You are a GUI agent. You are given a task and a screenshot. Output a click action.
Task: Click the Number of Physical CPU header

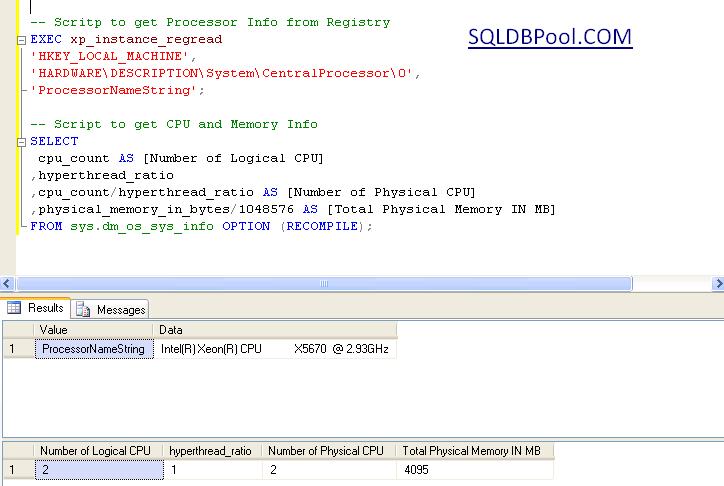tap(328, 451)
